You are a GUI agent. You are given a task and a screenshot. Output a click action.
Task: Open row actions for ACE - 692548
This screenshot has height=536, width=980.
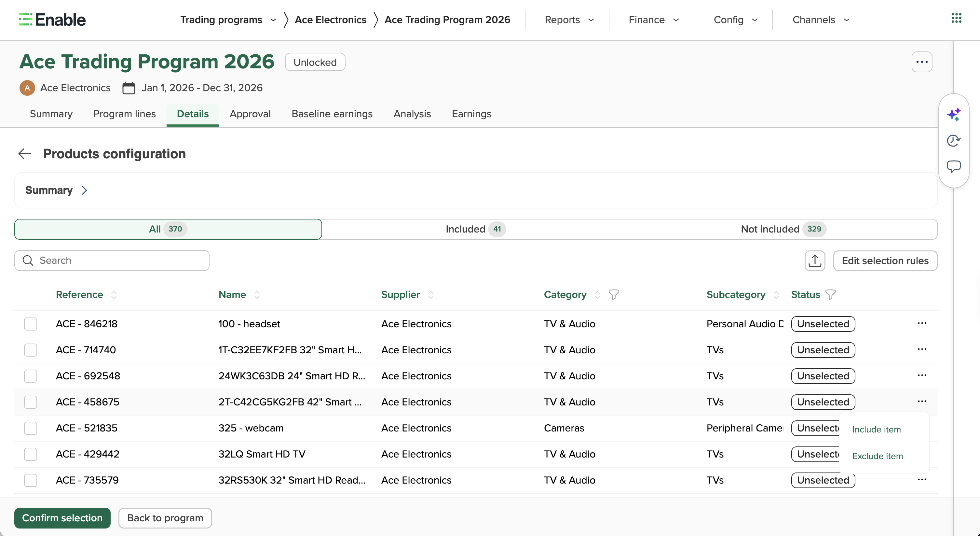[921, 375]
